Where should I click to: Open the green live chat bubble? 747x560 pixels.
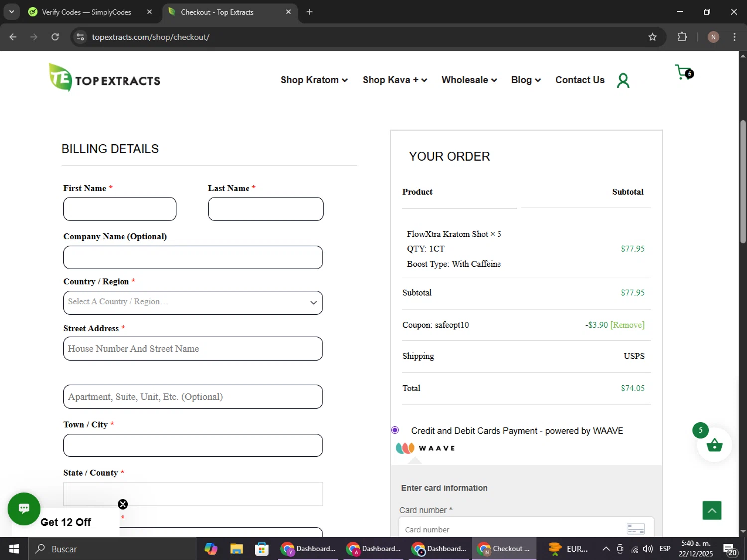click(x=24, y=508)
